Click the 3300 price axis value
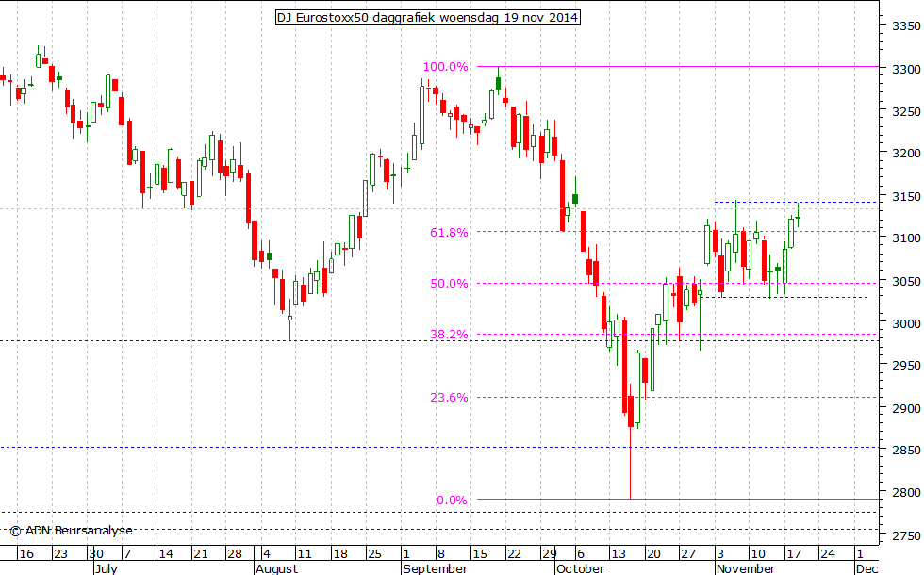Viewport: 924px width, 575px height. (x=906, y=69)
